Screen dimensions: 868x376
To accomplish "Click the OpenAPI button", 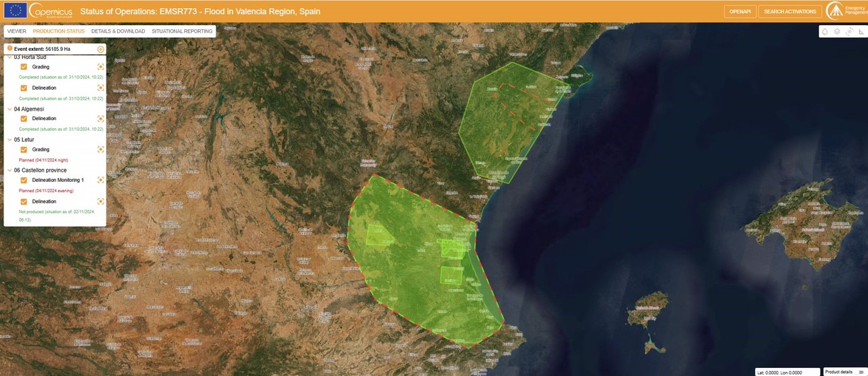I will (740, 12).
